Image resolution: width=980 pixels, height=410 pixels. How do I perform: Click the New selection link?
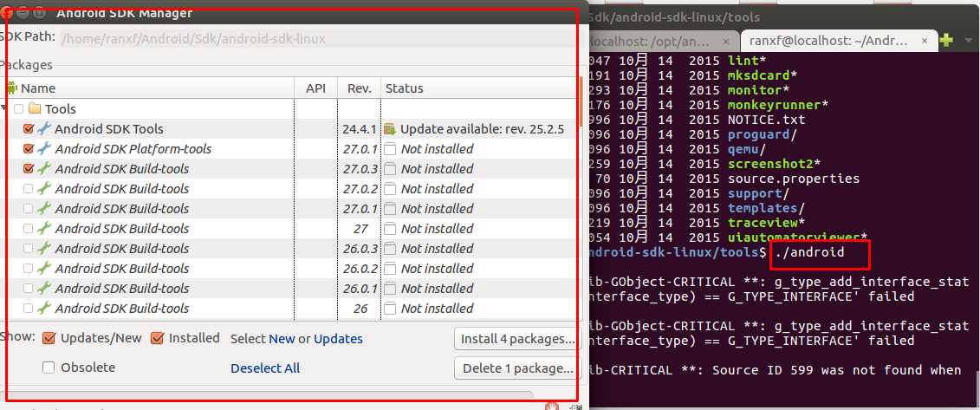[x=282, y=339]
